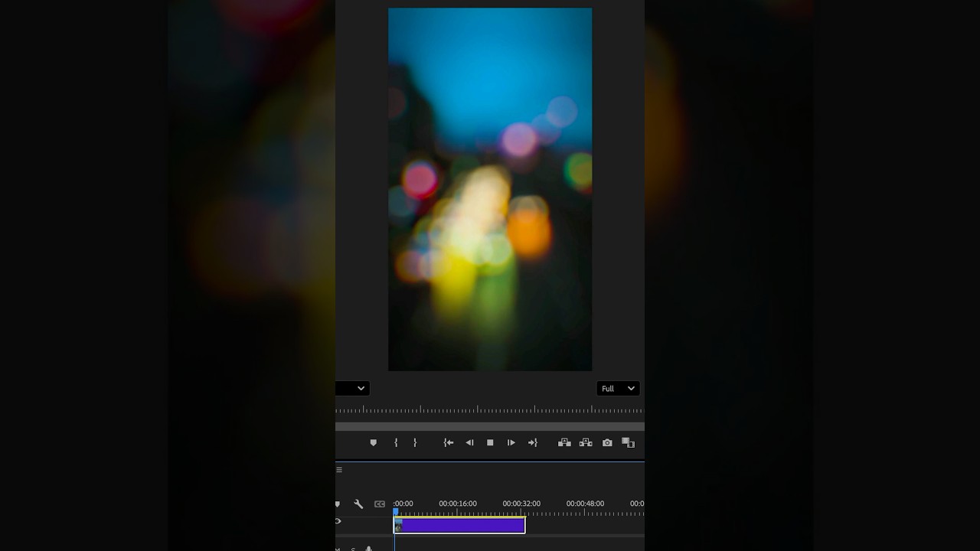Click the Lift button
Image resolution: width=980 pixels, height=551 pixels.
pos(564,442)
